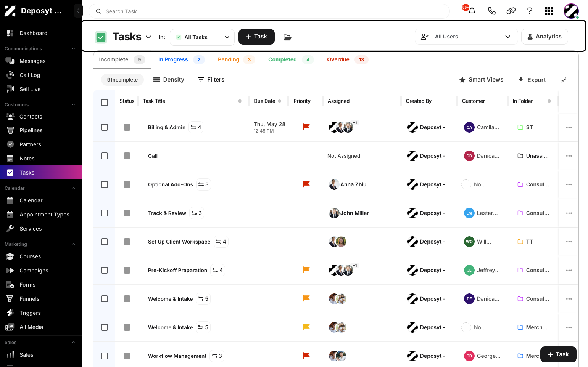Viewport: 588px width, 367px height.
Task: Open the task folders icon
Action: (x=287, y=37)
